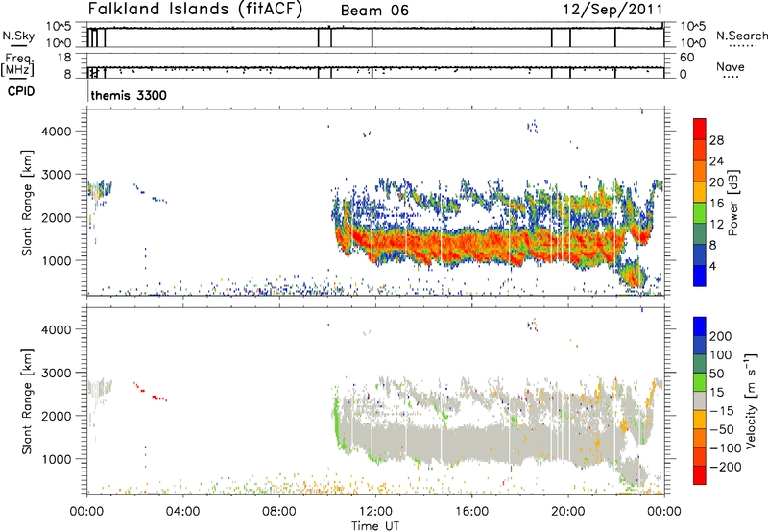Click the '60' Nave axis tick label
This screenshot has height=532, width=768.
tap(686, 58)
